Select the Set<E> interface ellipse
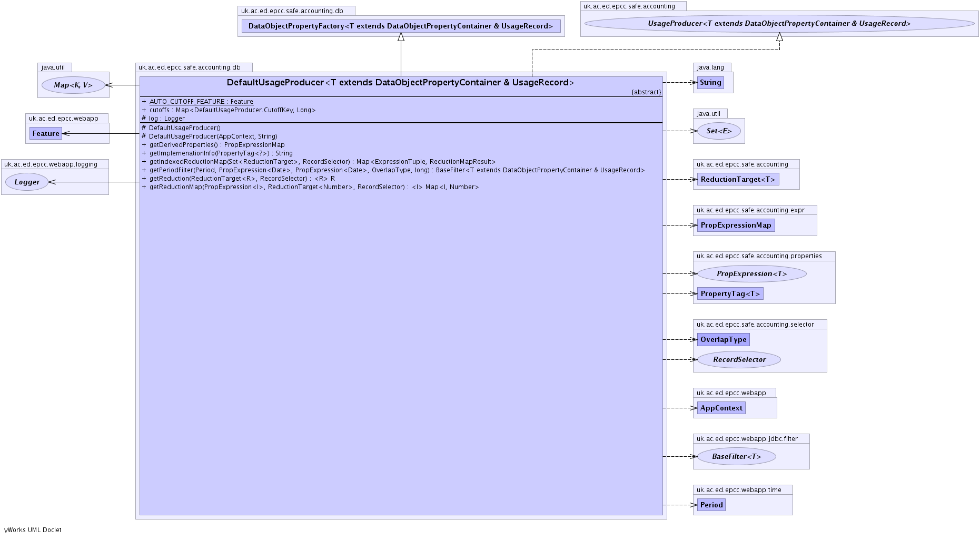This screenshot has height=539, width=980. pos(719,131)
